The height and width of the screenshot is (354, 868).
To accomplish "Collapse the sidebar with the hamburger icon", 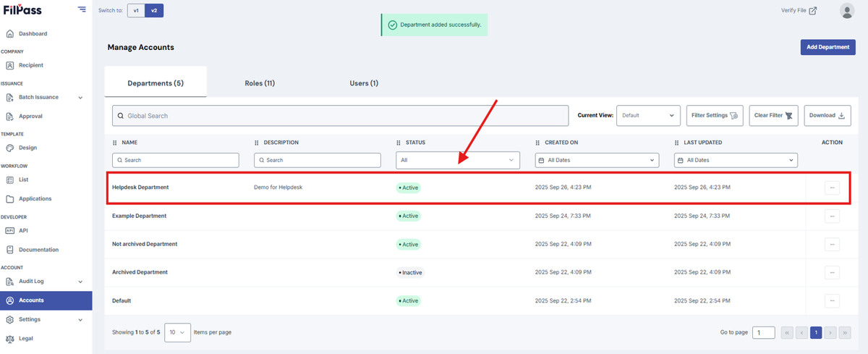I will [x=82, y=9].
